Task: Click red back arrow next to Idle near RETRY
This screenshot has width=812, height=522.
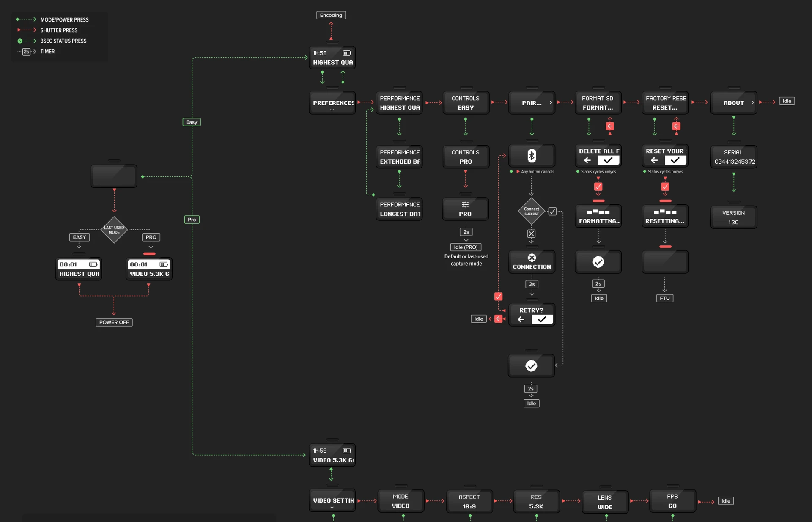Action: (498, 319)
